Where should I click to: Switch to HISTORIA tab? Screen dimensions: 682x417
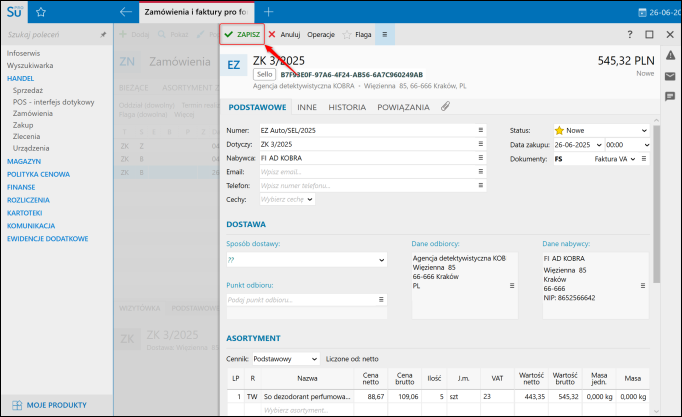tap(347, 107)
